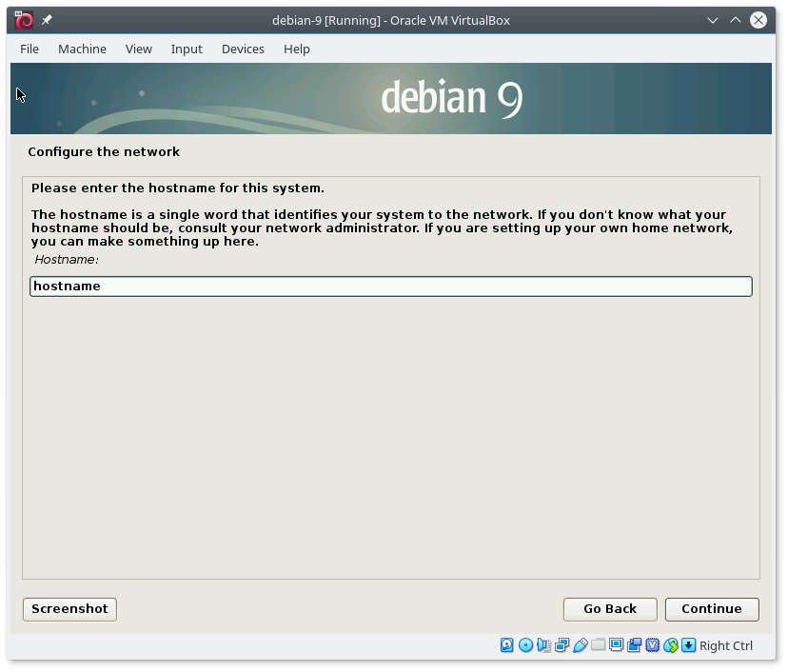The height and width of the screenshot is (672, 788).
Task: Click the hard disk activity indicator icon
Action: (x=507, y=645)
